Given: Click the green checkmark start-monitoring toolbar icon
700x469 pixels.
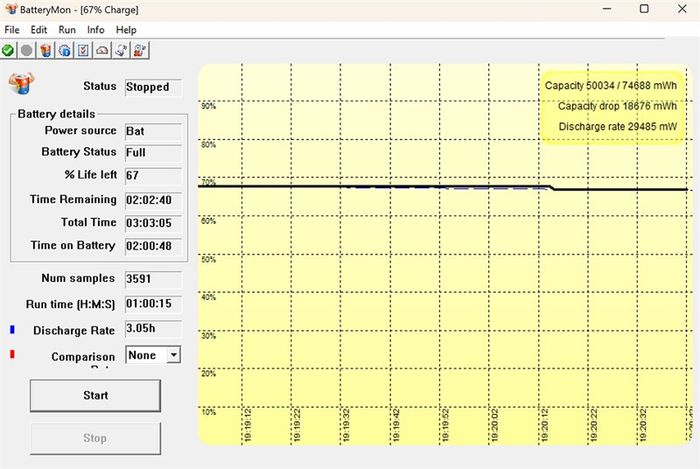Looking at the screenshot, I should point(8,50).
